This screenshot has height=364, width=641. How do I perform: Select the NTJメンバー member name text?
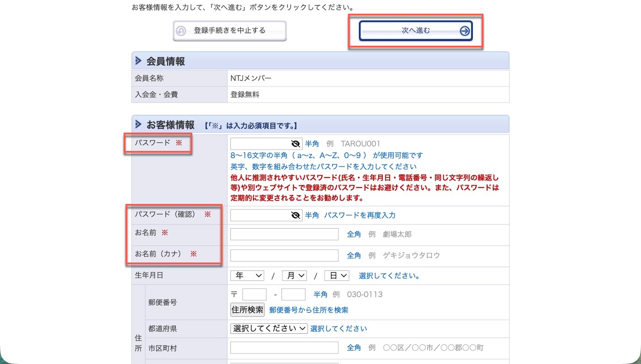251,78
